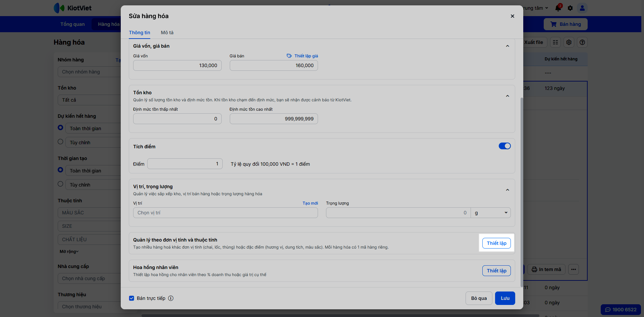Screen dimensions: 644x317
Task: Open the column list view icon
Action: click(555, 42)
